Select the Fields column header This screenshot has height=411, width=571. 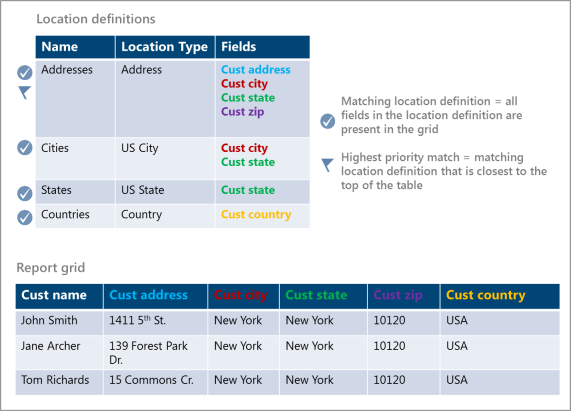263,47
